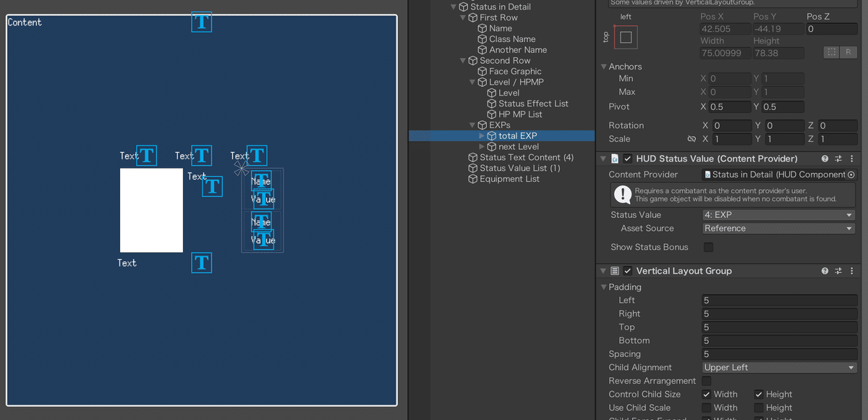Click the Equipment List cube icon
868x420 pixels.
(x=473, y=179)
